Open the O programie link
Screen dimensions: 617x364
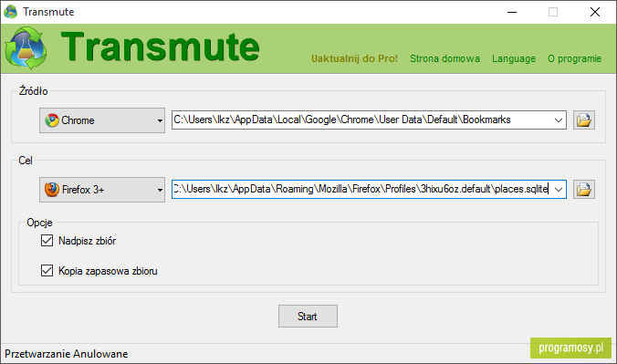tap(574, 58)
